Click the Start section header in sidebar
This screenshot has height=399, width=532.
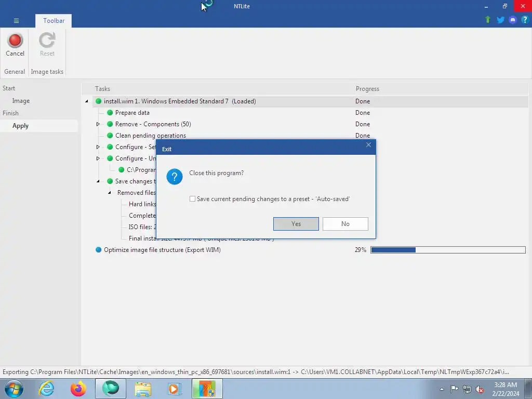click(x=9, y=88)
